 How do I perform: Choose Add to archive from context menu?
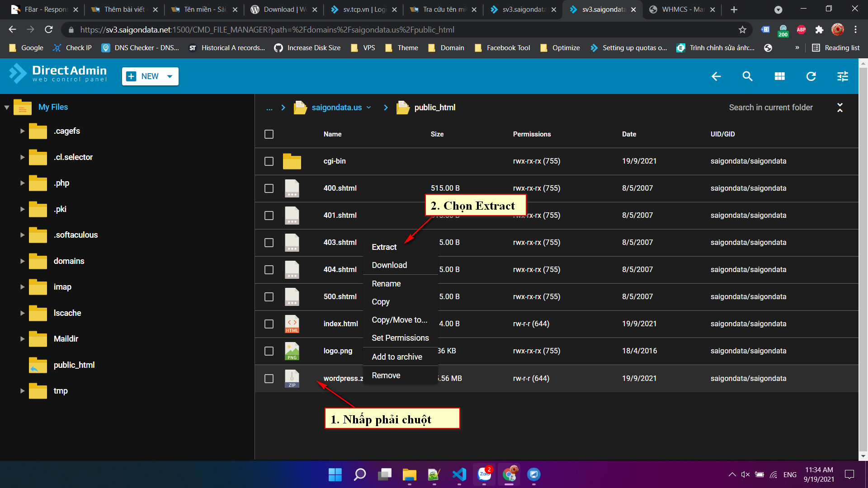pos(397,357)
